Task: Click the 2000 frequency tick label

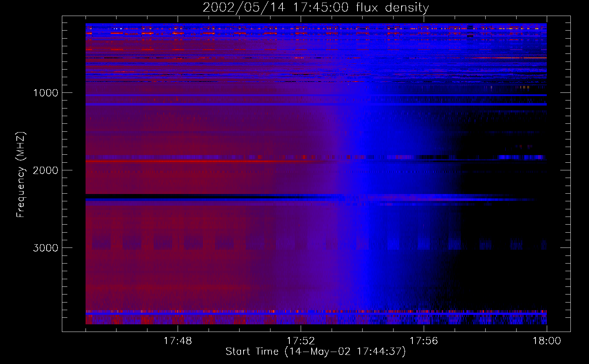Action: click(46, 170)
